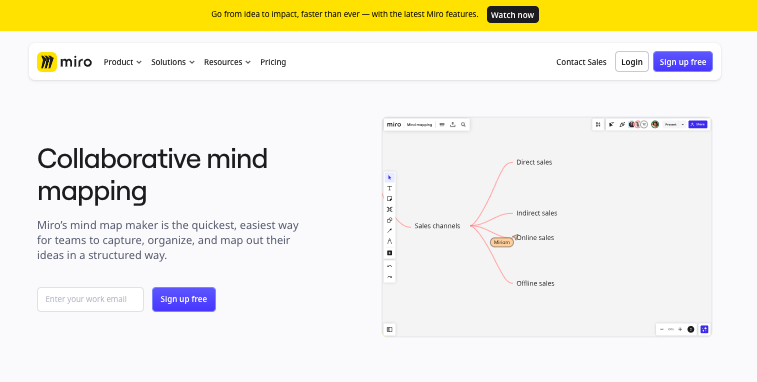Click the black circular help icon
The image size is (757, 382).
[691, 329]
